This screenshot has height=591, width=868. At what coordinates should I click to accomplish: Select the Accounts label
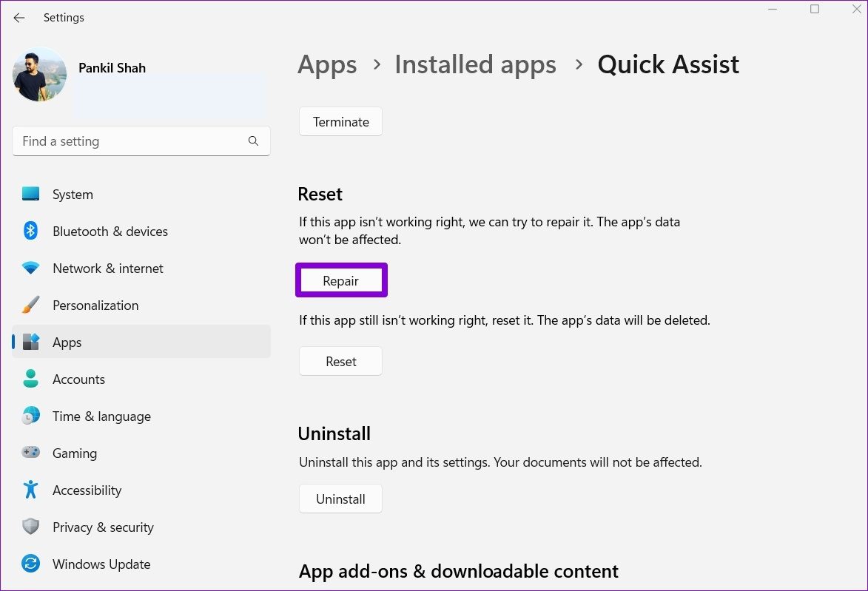(78, 379)
